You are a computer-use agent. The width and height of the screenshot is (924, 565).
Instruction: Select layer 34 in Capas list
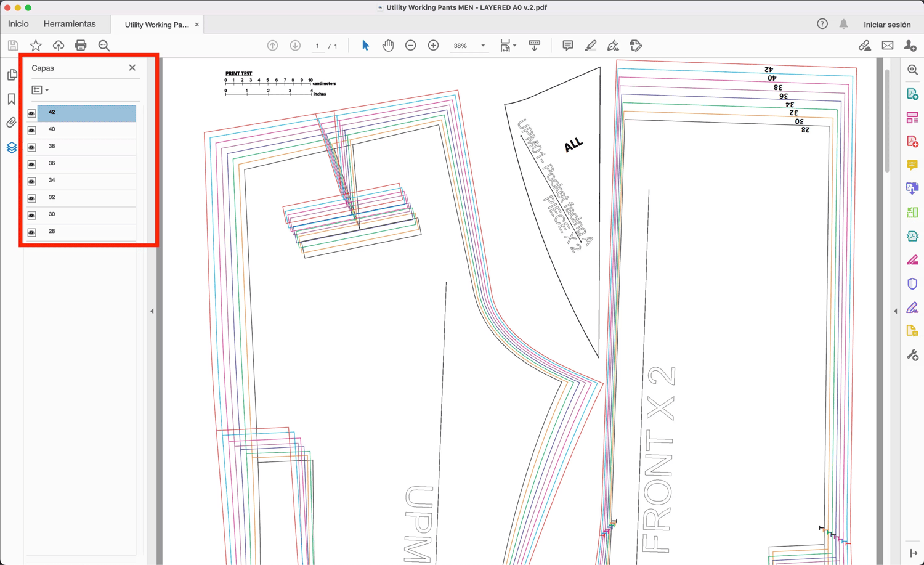(87, 181)
